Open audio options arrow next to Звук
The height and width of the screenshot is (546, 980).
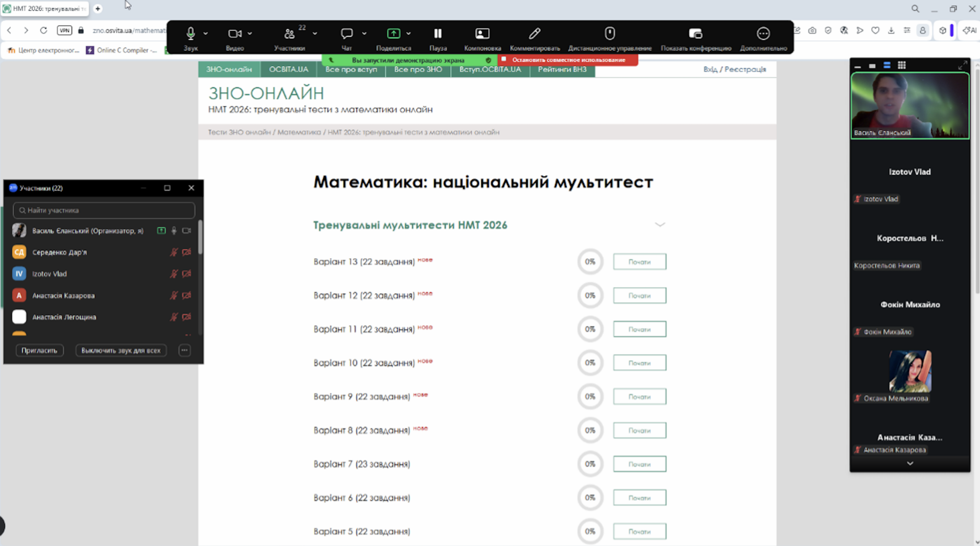click(206, 34)
